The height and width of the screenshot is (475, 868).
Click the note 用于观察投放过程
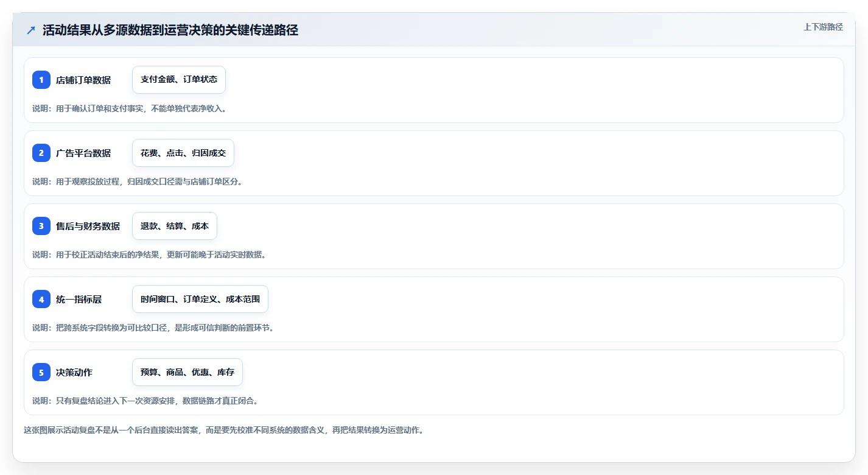pos(88,181)
